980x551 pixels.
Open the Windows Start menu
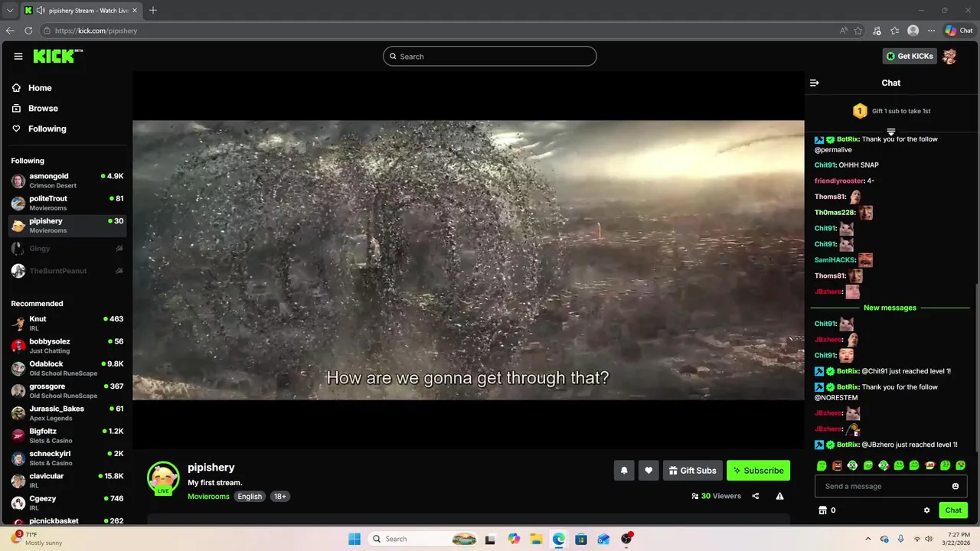(354, 539)
